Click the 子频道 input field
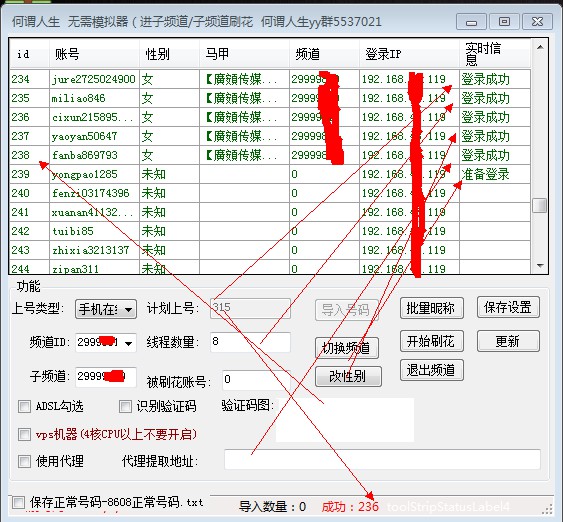 click(106, 377)
